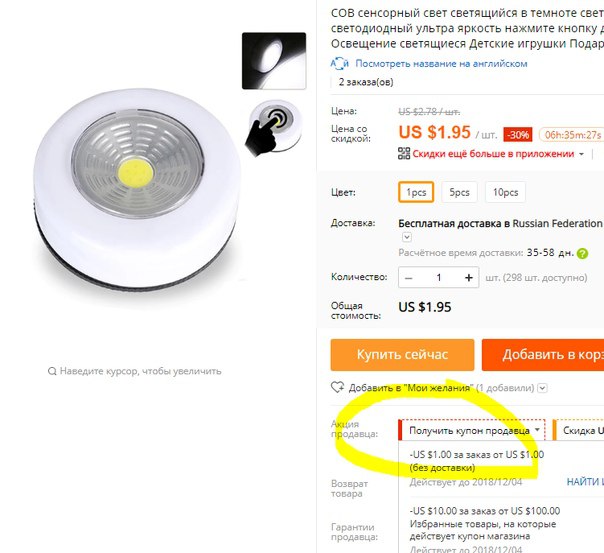Viewport: 604px width, 553px height.
Task: Select the 5pcs option
Action: (459, 192)
